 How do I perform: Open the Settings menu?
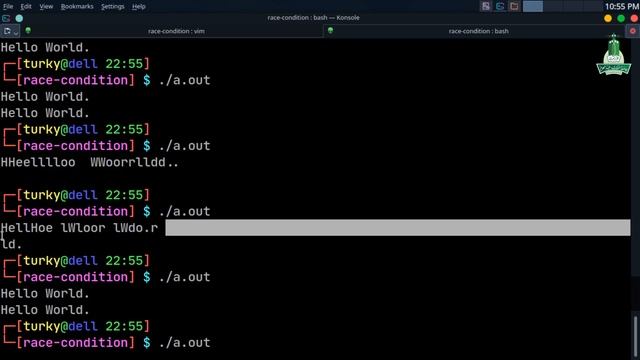tap(113, 7)
